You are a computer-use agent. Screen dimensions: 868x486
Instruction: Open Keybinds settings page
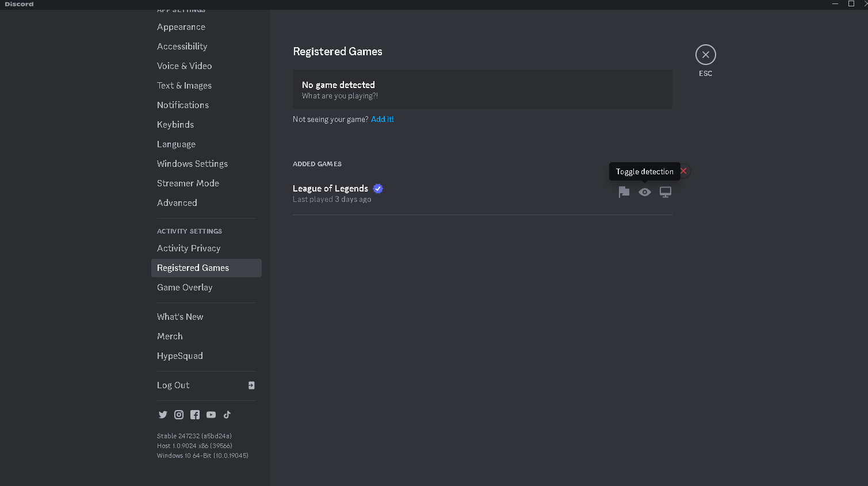[x=175, y=125]
